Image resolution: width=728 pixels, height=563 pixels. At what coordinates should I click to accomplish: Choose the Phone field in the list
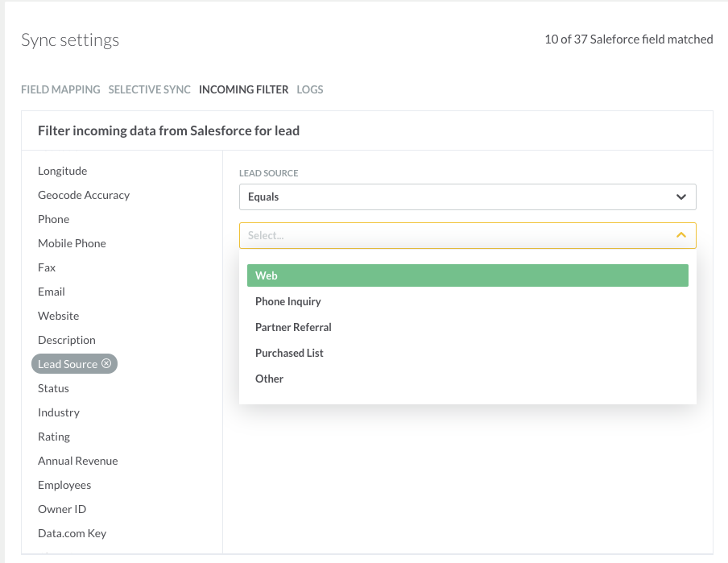pyautogui.click(x=53, y=219)
